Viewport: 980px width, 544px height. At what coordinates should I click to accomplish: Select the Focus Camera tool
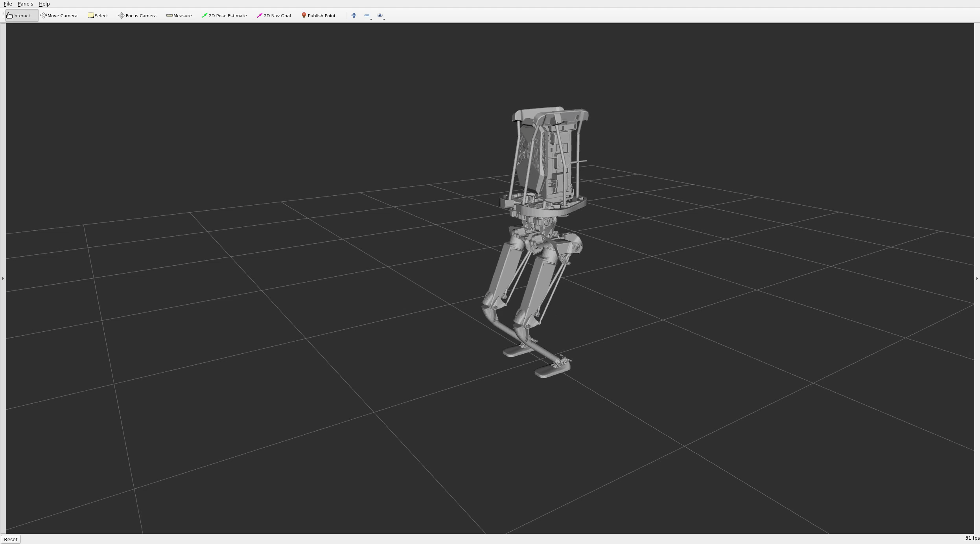(137, 15)
